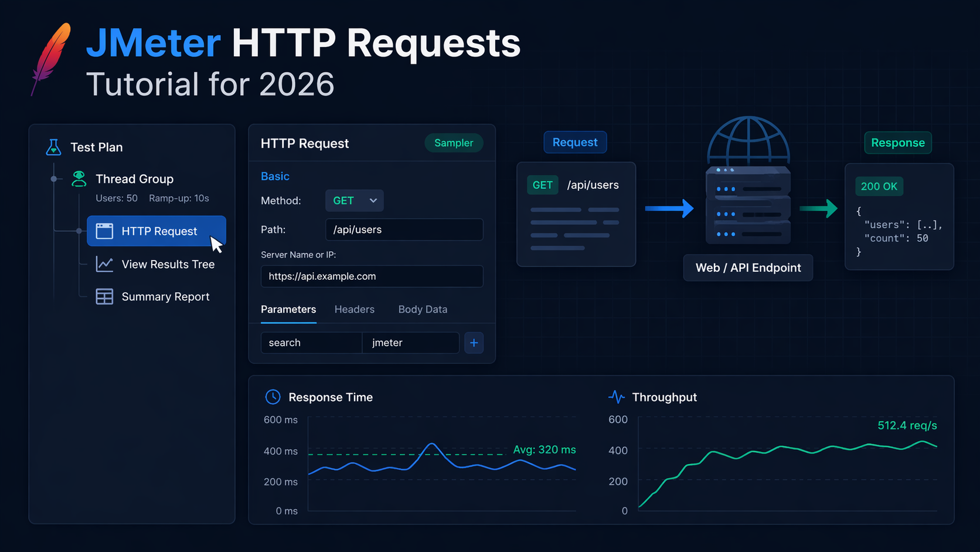Click the Response Time clock icon

[x=273, y=397]
